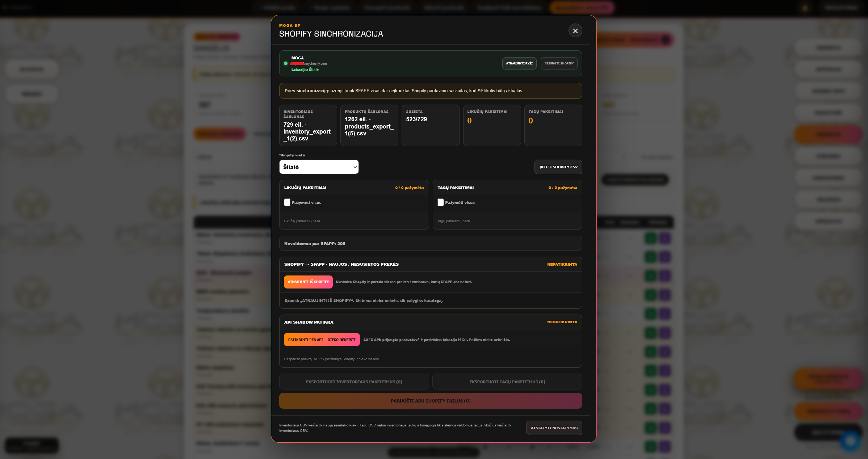Click the 'Tagų pakeitimų nėra.' text
868x459 pixels.
(454, 221)
